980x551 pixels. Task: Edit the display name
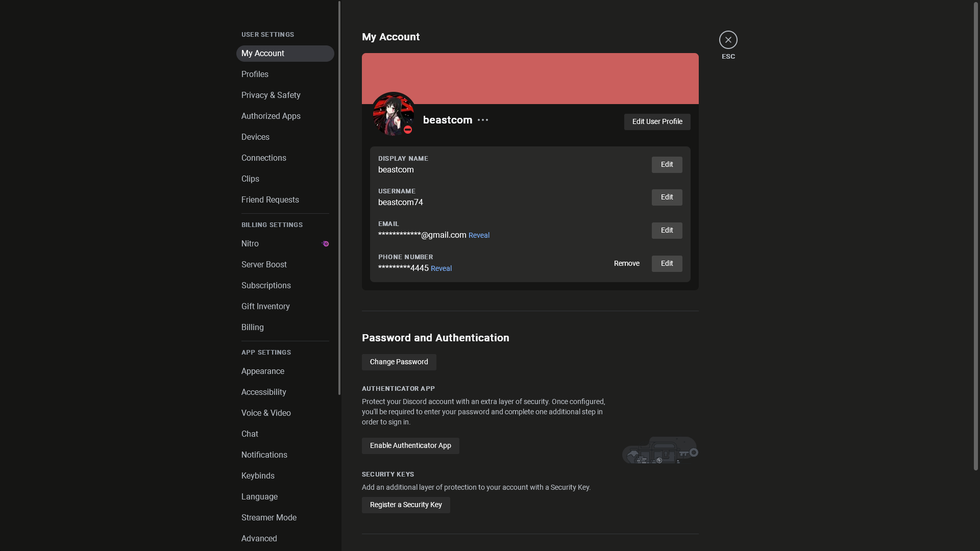click(x=667, y=165)
